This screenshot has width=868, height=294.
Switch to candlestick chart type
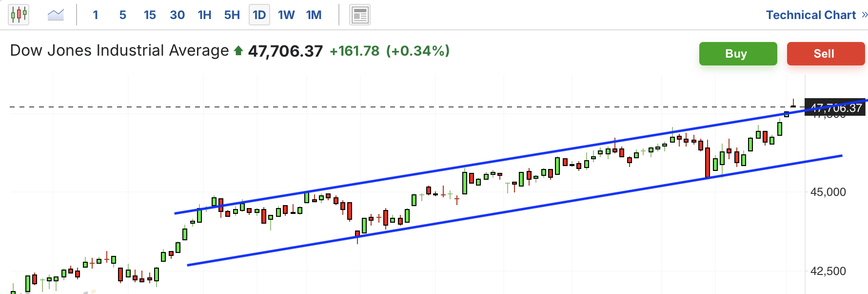(19, 15)
